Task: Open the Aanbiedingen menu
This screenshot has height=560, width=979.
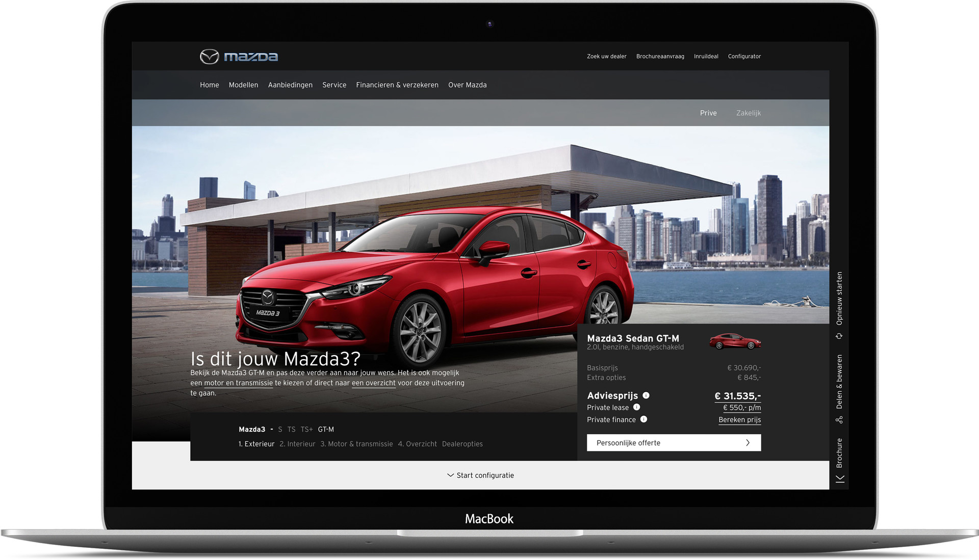Action: tap(290, 85)
